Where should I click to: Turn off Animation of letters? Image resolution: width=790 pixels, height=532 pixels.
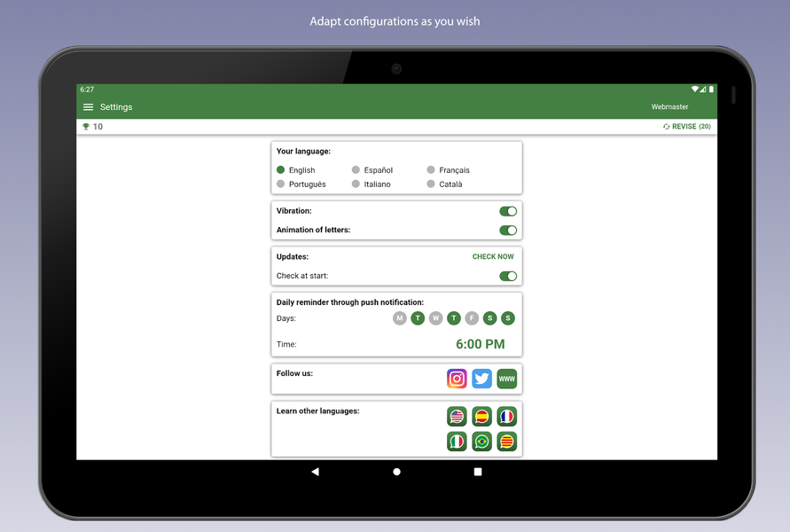tap(508, 231)
